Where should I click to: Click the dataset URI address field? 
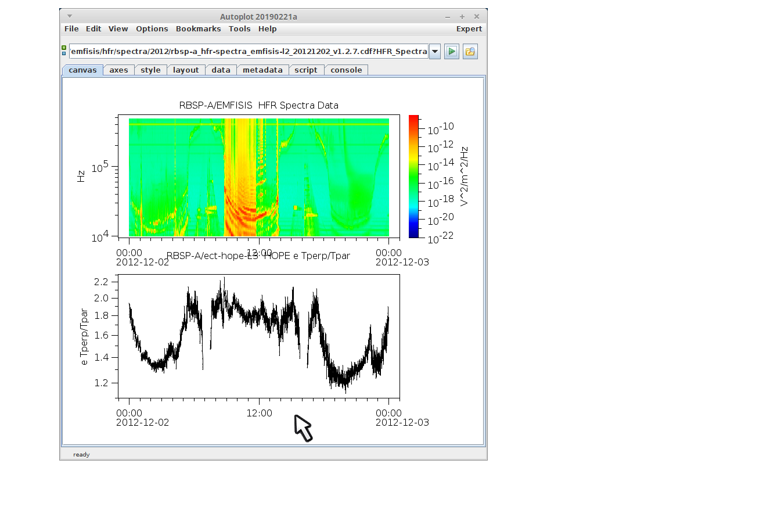click(x=249, y=52)
